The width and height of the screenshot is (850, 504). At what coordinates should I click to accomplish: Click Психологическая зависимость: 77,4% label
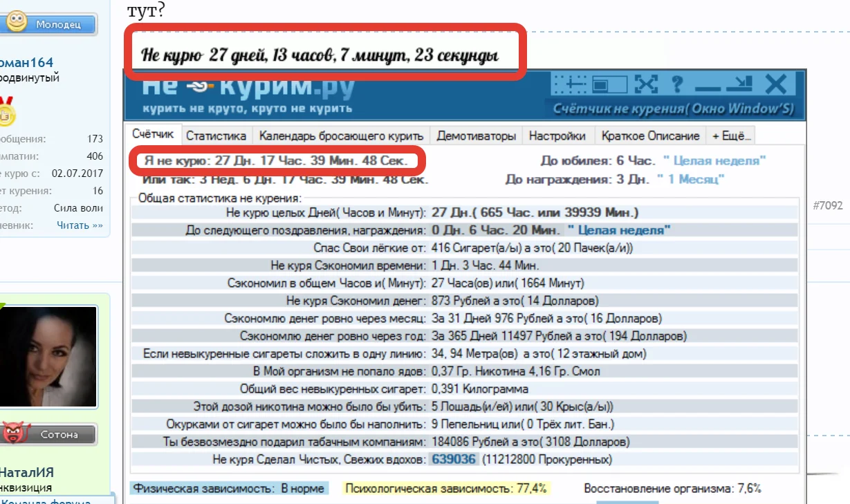tap(445, 488)
